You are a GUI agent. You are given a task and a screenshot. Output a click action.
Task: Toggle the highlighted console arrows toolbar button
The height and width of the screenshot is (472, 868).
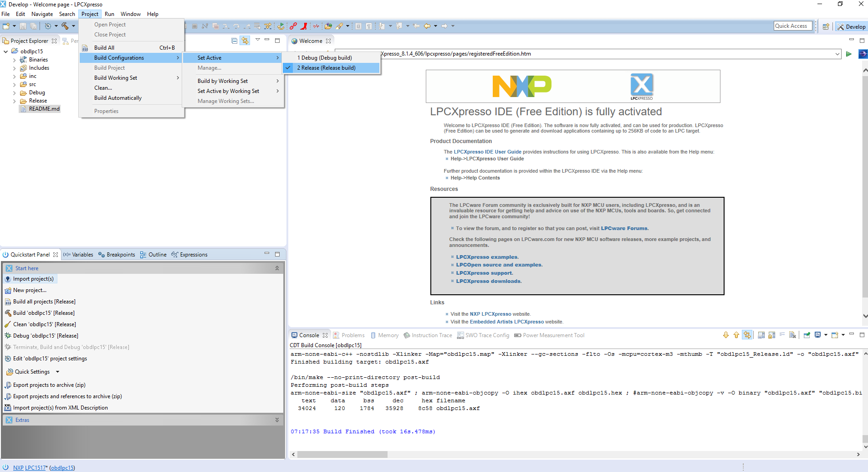747,335
